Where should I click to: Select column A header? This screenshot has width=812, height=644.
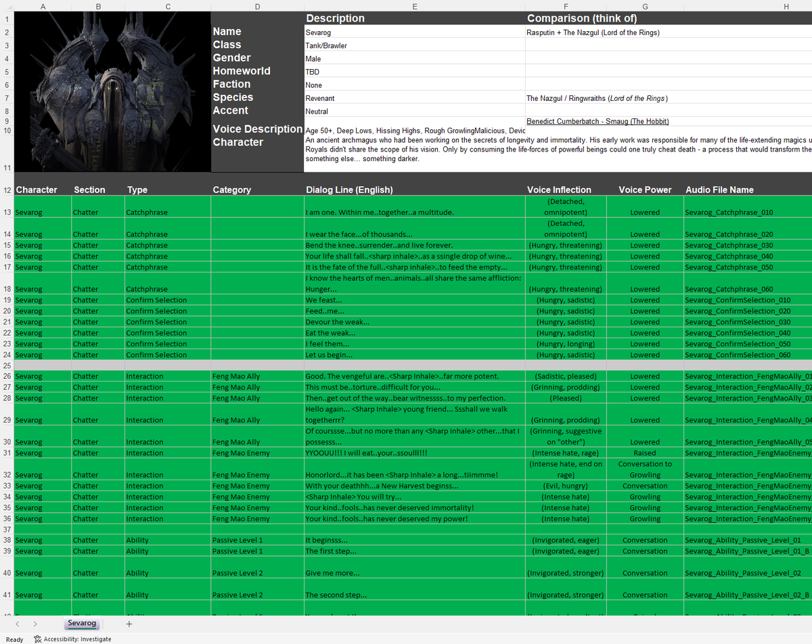tap(42, 5)
